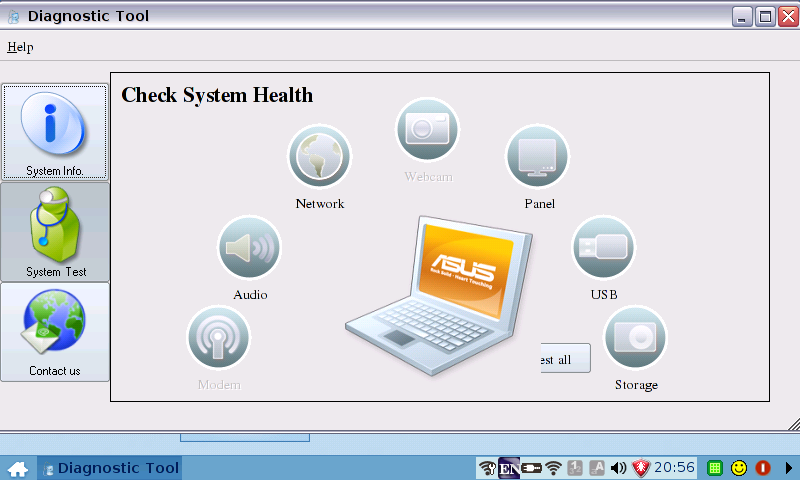Select Diagnostic Tool taskbar entry
The height and width of the screenshot is (480, 800).
point(110,468)
